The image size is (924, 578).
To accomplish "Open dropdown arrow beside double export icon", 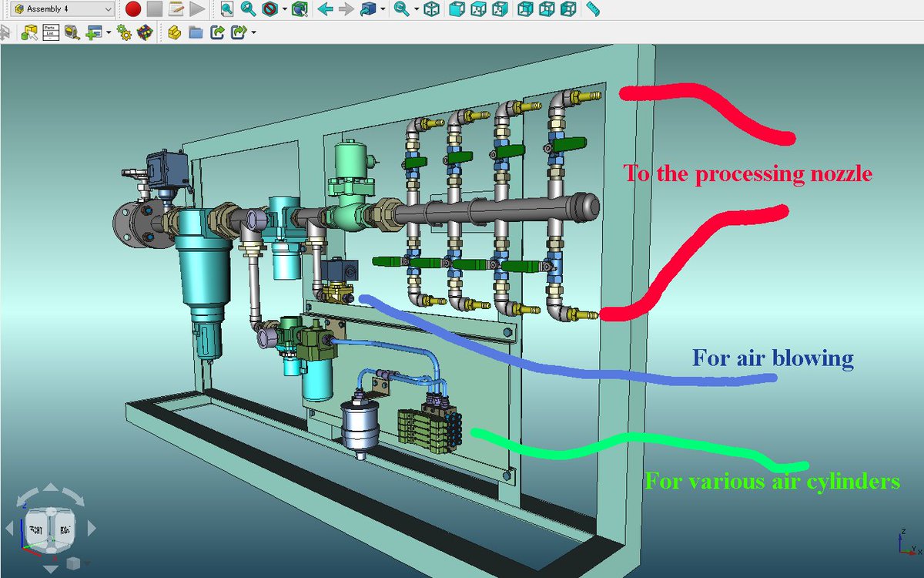I will tap(253, 32).
